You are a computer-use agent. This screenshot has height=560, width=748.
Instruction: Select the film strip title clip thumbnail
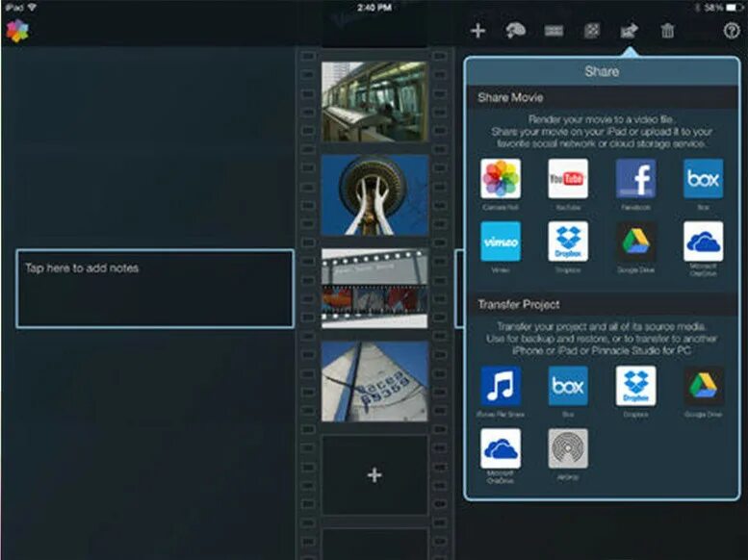374,288
